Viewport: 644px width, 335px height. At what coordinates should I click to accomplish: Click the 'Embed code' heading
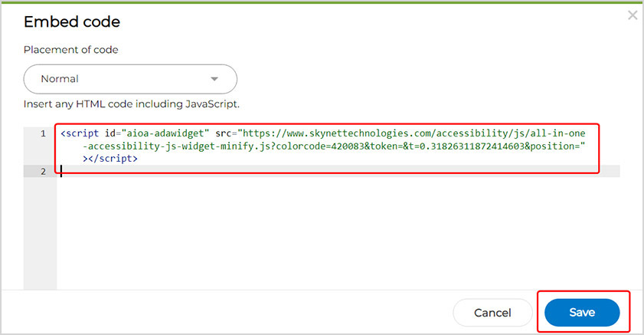coord(72,21)
